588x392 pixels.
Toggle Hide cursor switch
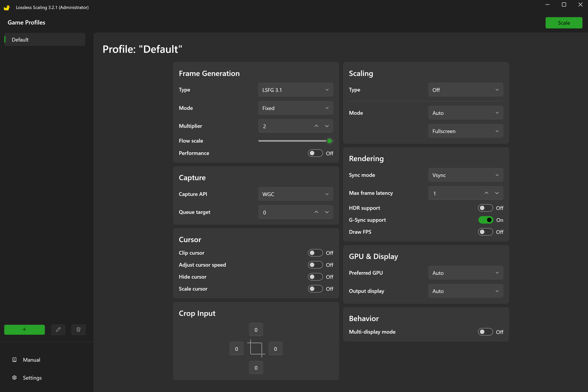(315, 277)
